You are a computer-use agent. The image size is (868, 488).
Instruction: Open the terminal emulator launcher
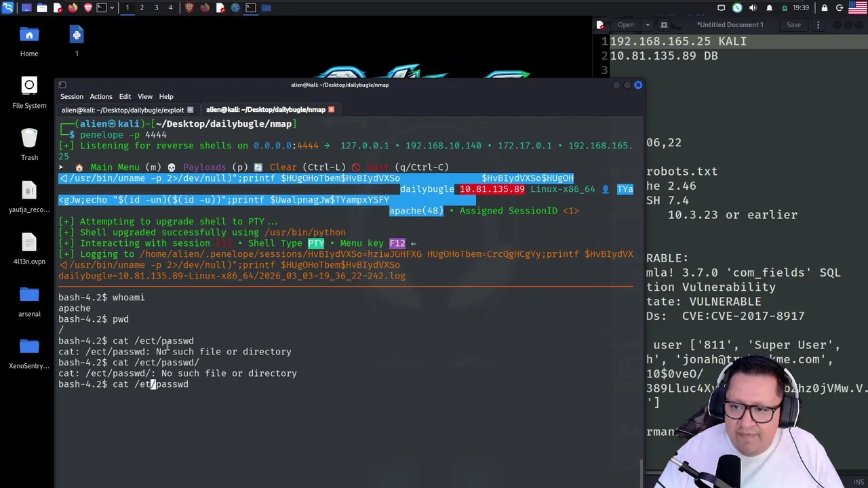tap(101, 7)
